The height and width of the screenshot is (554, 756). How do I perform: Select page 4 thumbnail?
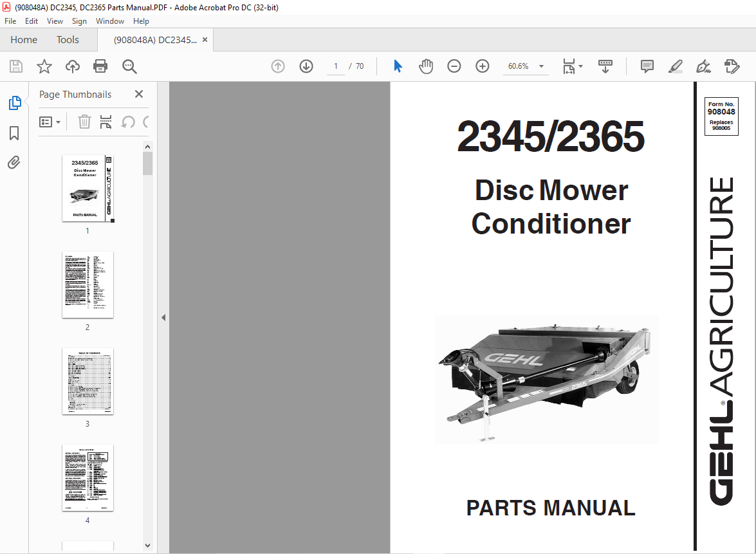88,478
